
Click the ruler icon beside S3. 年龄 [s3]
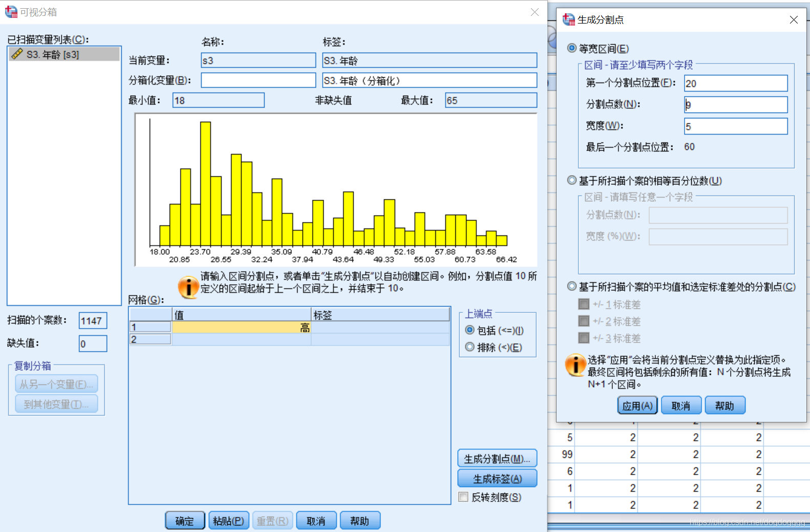click(17, 54)
